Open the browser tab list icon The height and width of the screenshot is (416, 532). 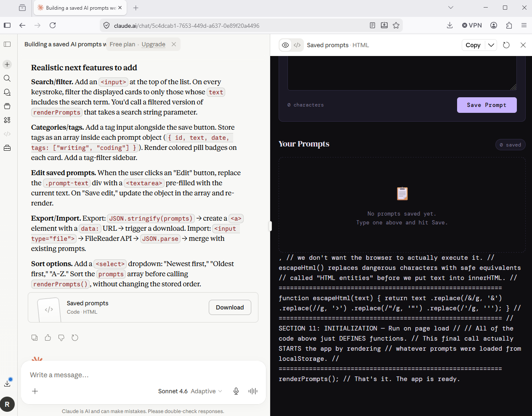[x=22, y=8]
